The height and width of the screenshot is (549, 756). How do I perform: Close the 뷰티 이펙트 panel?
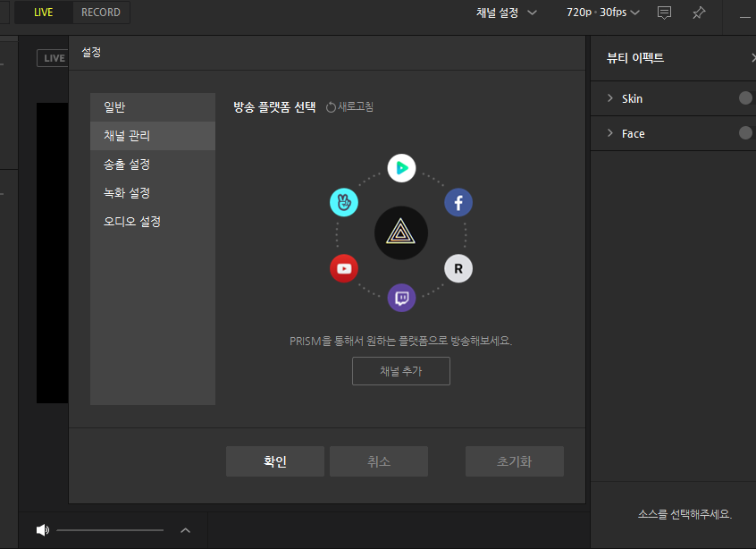click(753, 58)
